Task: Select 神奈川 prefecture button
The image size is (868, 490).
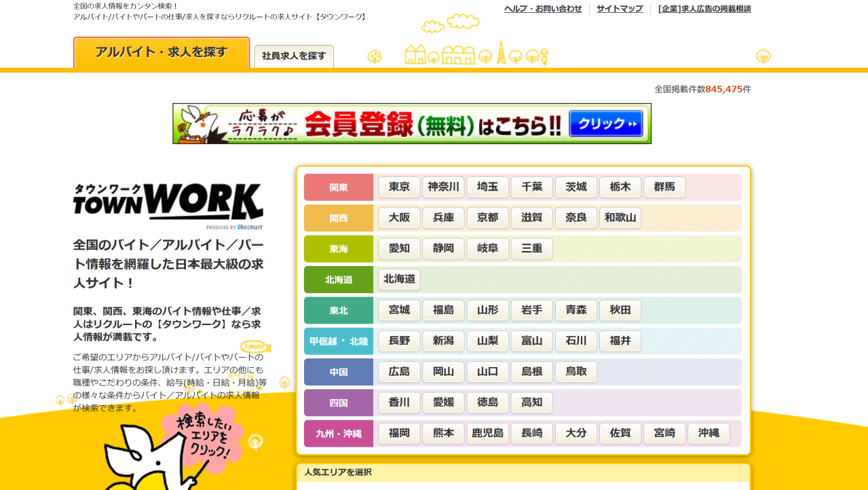Action: 443,187
